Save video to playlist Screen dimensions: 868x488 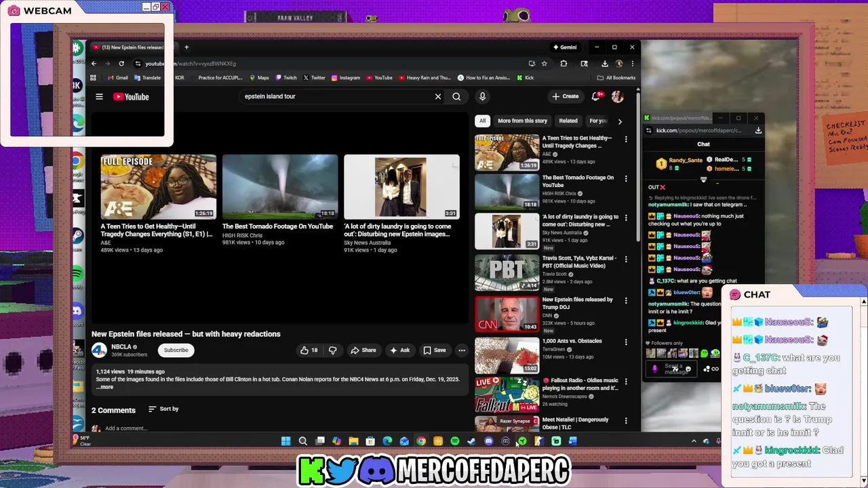[435, 350]
